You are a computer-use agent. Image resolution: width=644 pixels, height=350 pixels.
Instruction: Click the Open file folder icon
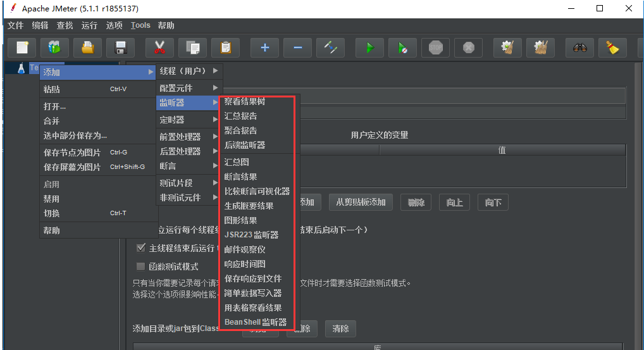point(87,47)
